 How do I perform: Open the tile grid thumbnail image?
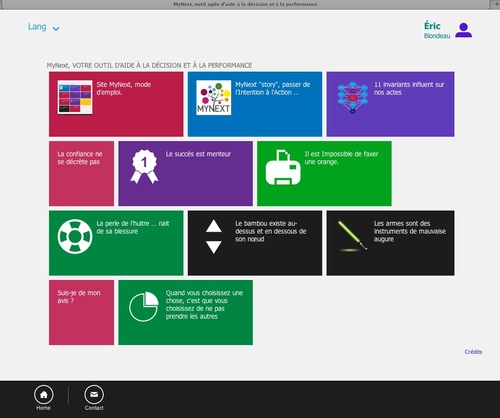75,97
